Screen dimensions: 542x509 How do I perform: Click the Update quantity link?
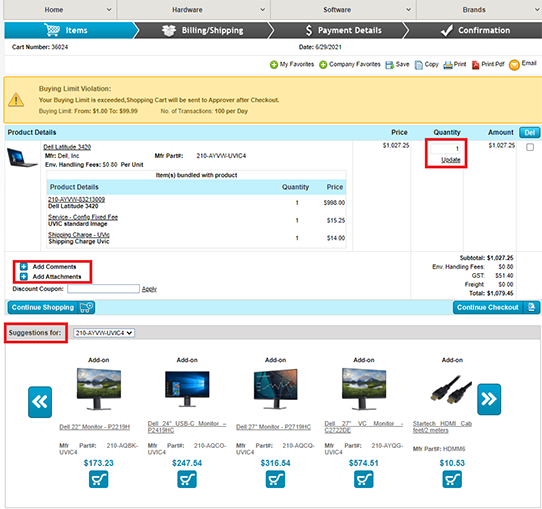point(451,160)
